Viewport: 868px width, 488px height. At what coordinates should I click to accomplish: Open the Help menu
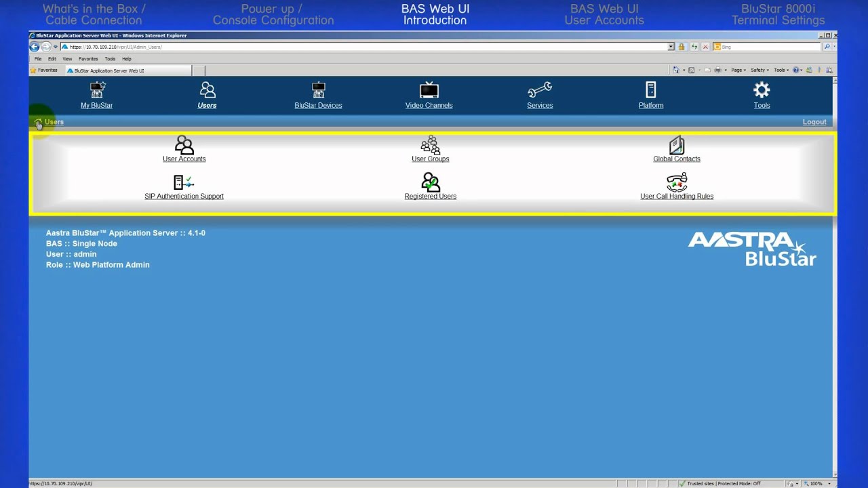coord(127,59)
